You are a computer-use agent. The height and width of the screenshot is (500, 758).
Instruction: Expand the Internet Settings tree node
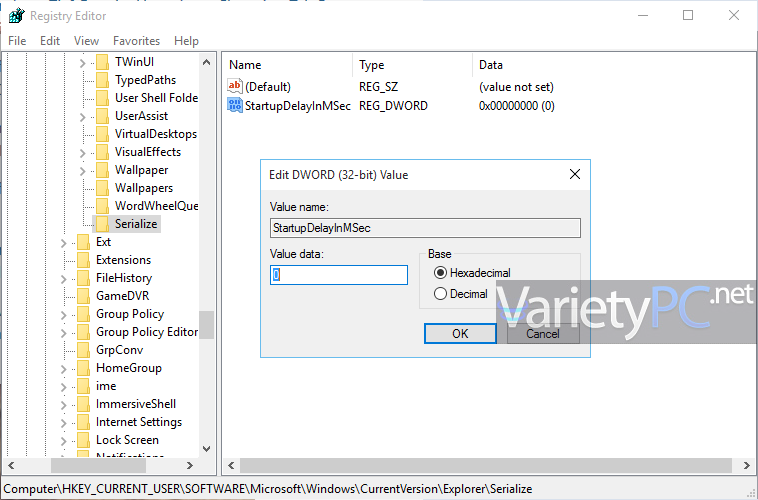click(x=63, y=423)
